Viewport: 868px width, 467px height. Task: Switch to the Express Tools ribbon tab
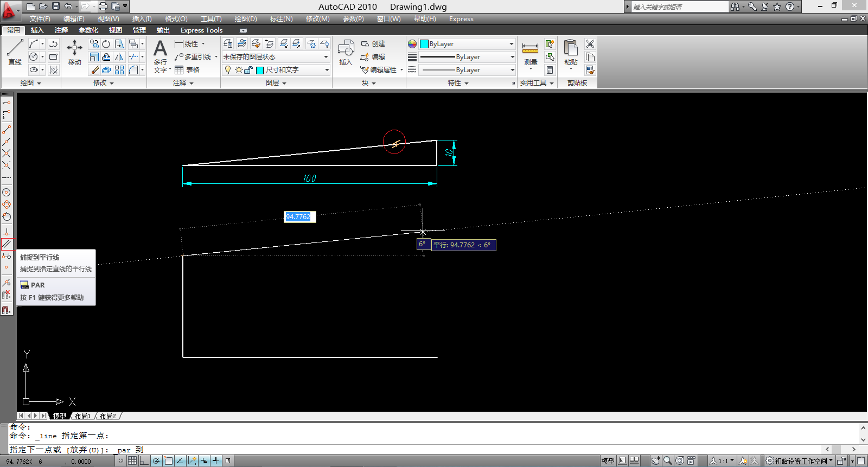[x=201, y=30]
